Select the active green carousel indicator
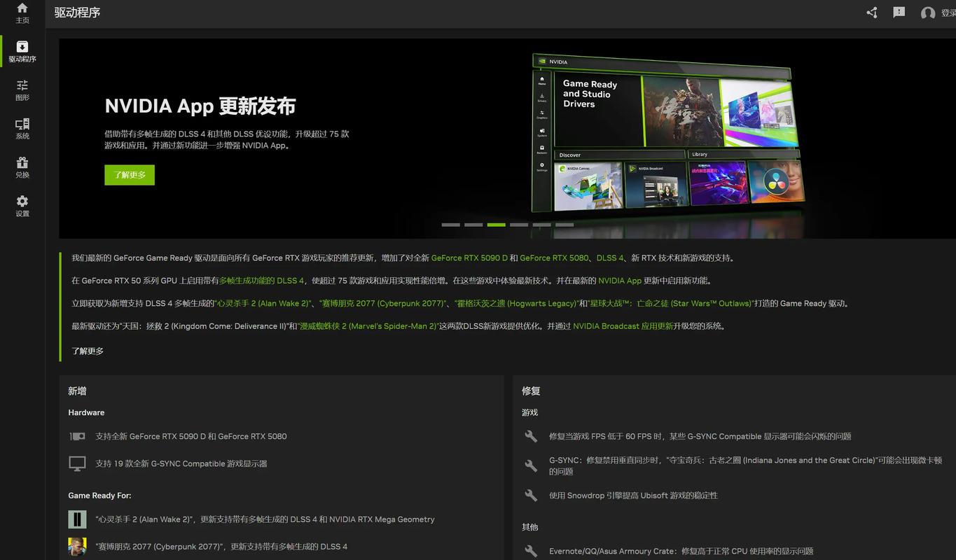Screen dimensions: 956x560 [x=497, y=225]
